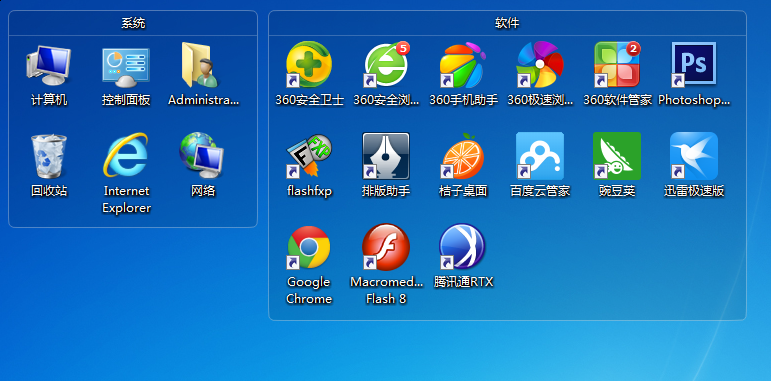Select the Internet Explorer icon
The height and width of the screenshot is (381, 771).
(x=126, y=155)
